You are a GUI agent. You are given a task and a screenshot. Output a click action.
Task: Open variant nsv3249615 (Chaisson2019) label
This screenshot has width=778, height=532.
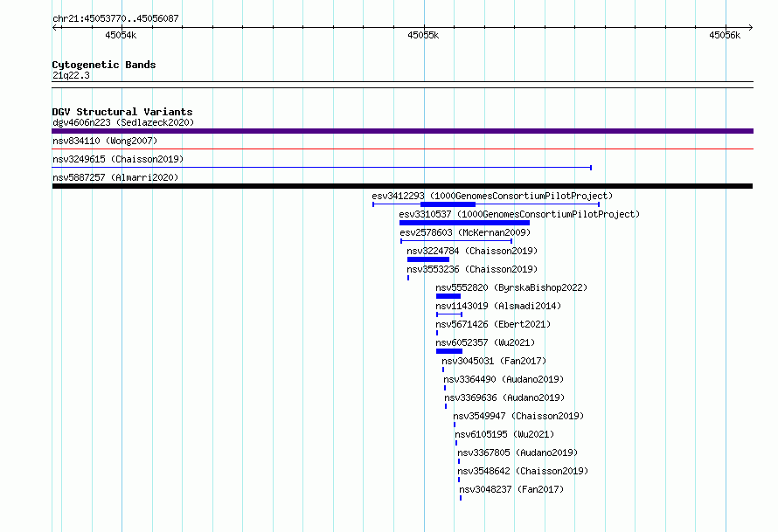(118, 159)
